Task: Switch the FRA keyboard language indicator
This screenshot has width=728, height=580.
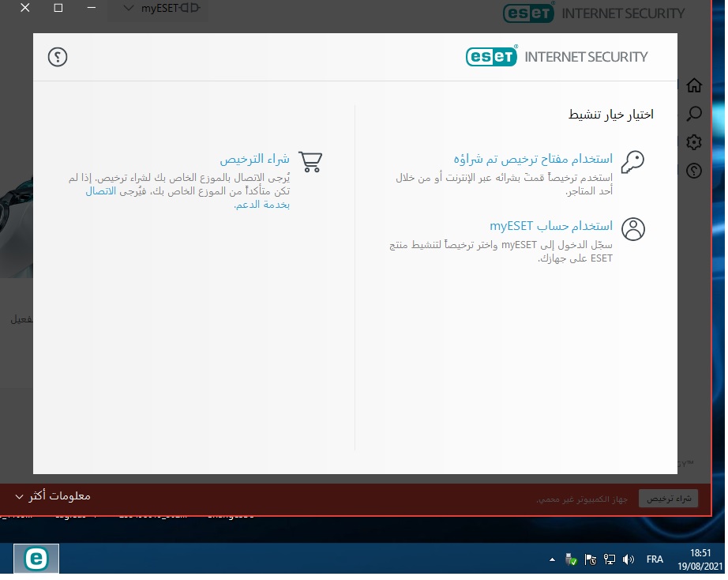Action: tap(655, 560)
